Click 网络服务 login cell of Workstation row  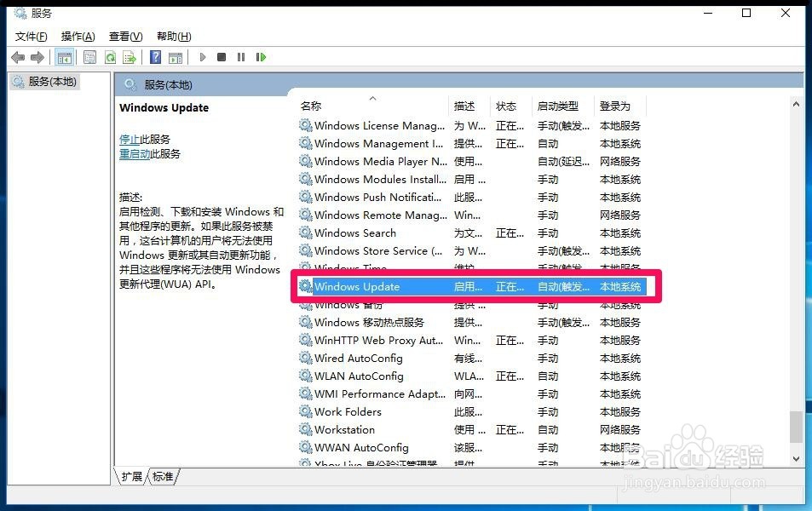click(x=620, y=430)
